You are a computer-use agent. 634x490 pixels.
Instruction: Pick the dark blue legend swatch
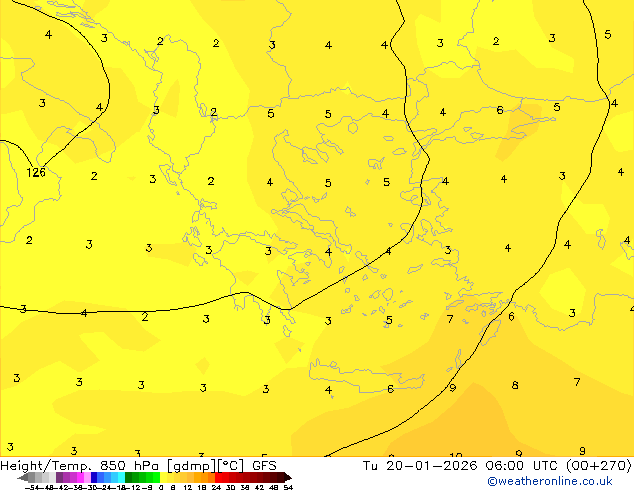(x=94, y=477)
